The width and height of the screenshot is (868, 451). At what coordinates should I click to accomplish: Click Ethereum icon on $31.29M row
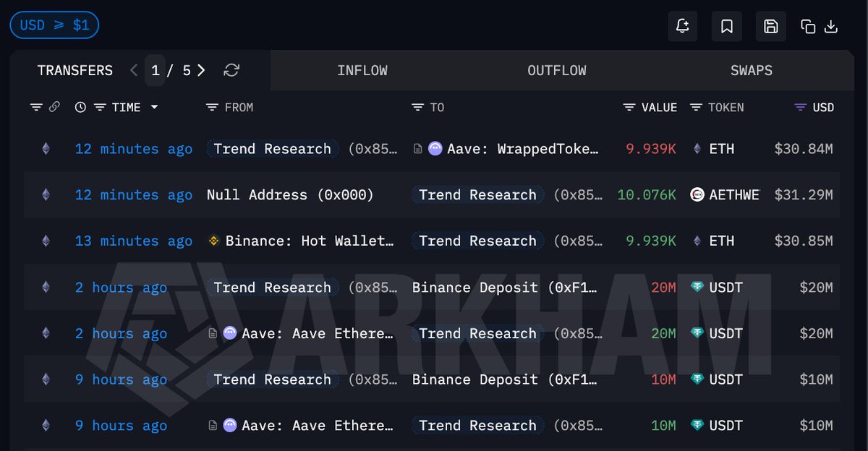tap(46, 194)
